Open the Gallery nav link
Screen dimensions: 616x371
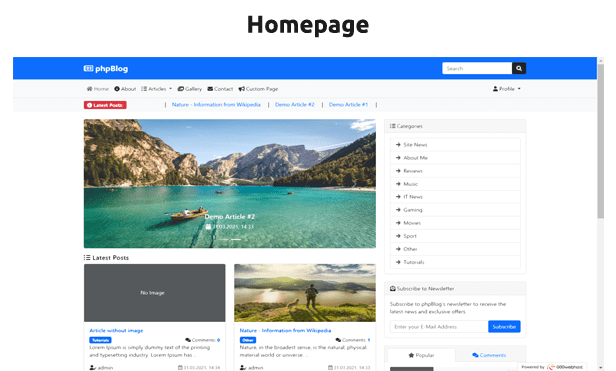tap(190, 89)
